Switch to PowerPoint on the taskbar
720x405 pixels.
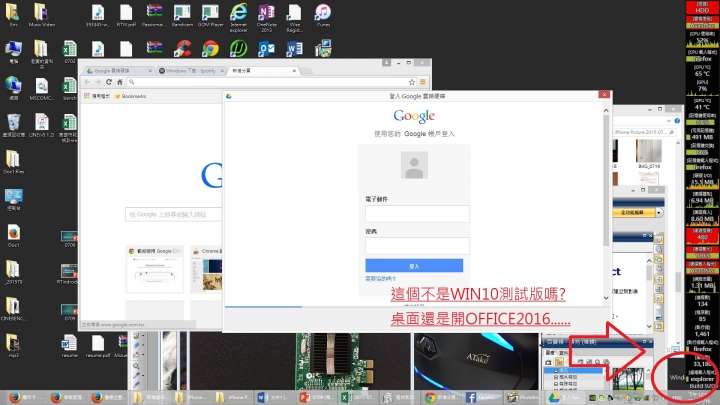[x=315, y=397]
